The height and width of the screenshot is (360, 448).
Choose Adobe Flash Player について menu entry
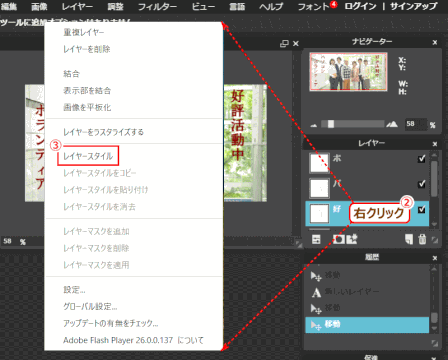[133, 340]
